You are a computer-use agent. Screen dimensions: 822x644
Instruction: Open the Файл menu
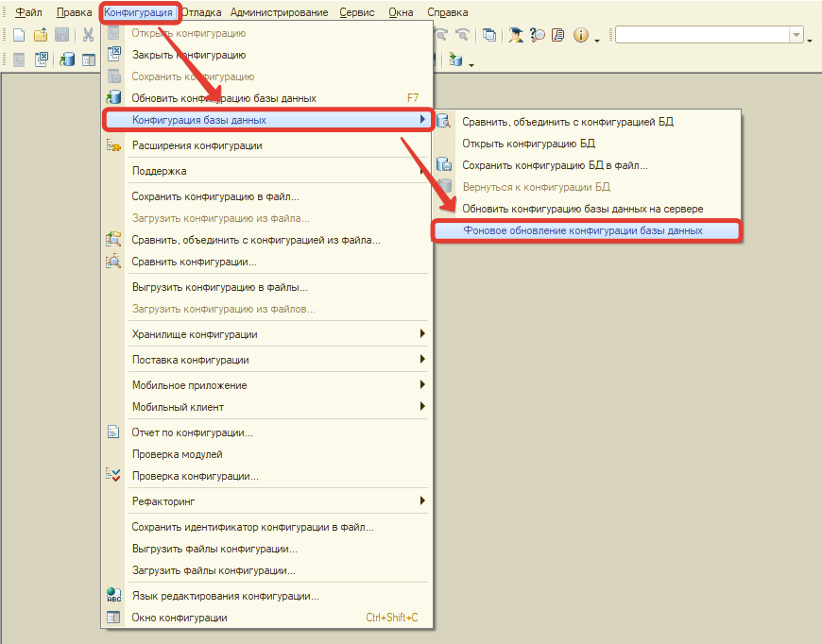pyautogui.click(x=29, y=12)
